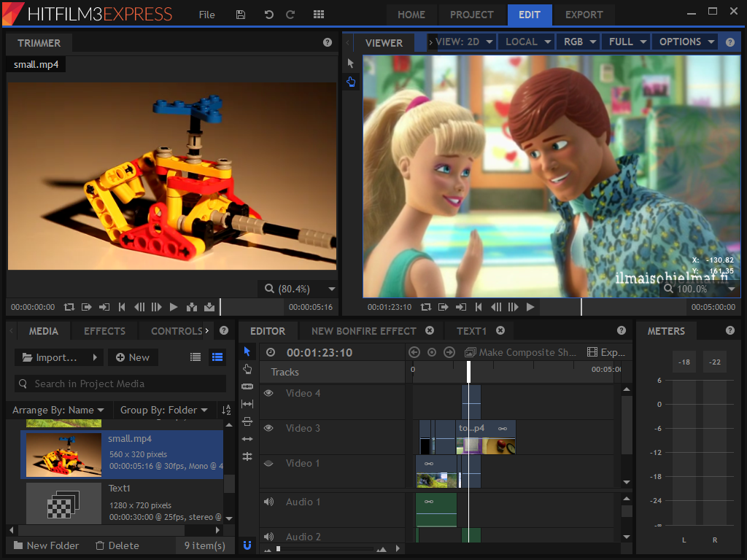Play the Viewer preview
Screen dimensions: 747x560
pyautogui.click(x=530, y=307)
